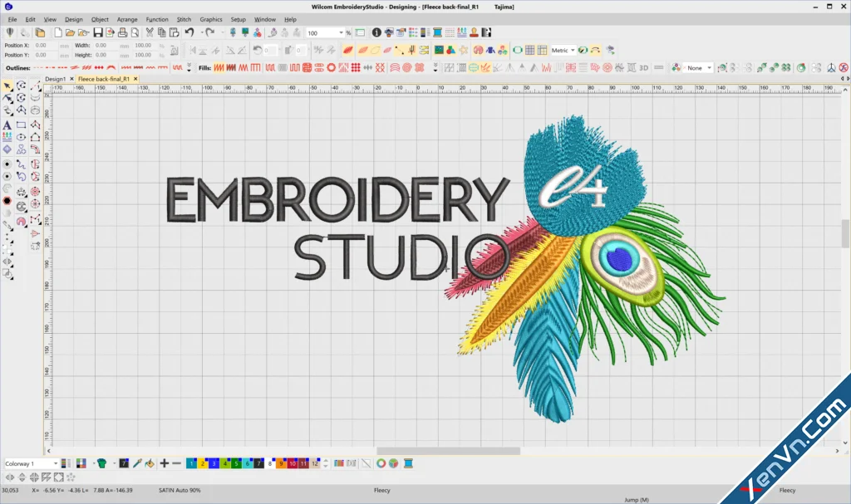Save the design with floppy disk icon
The image size is (851, 504).
[x=98, y=33]
